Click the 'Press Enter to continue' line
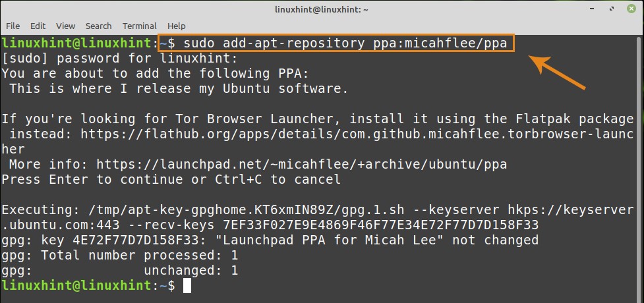 pyautogui.click(x=171, y=179)
